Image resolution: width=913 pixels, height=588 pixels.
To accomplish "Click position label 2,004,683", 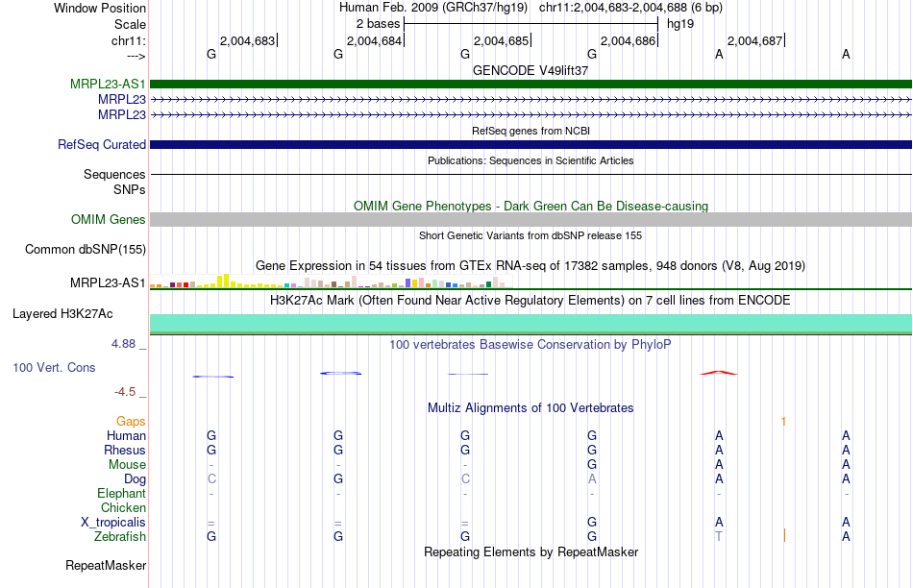I will (247, 40).
